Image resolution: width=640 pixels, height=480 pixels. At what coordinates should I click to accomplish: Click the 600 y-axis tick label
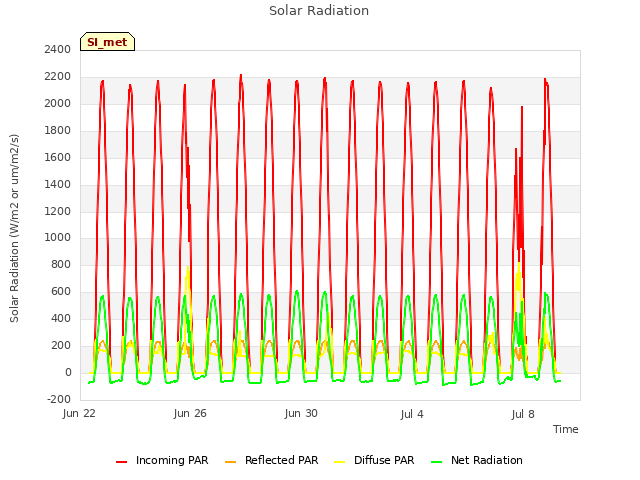(61, 291)
